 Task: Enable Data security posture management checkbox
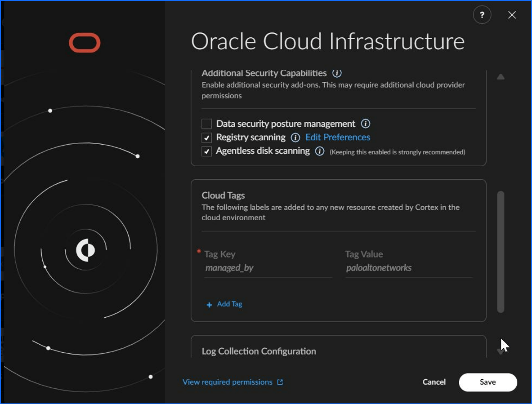[206, 124]
